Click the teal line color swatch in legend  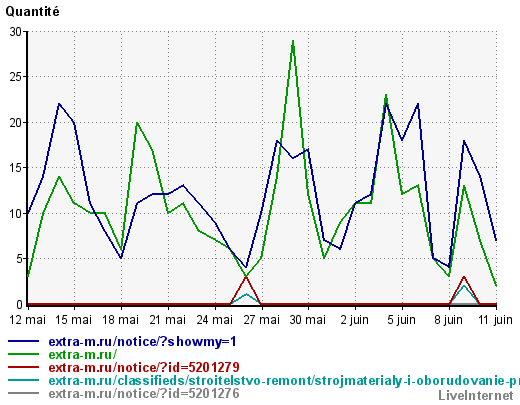[x=23, y=380]
